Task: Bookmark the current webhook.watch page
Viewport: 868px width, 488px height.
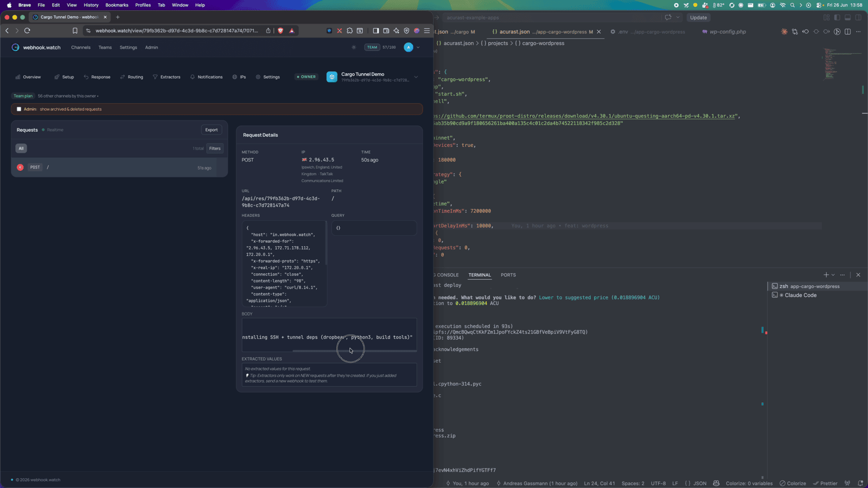Action: [75, 31]
